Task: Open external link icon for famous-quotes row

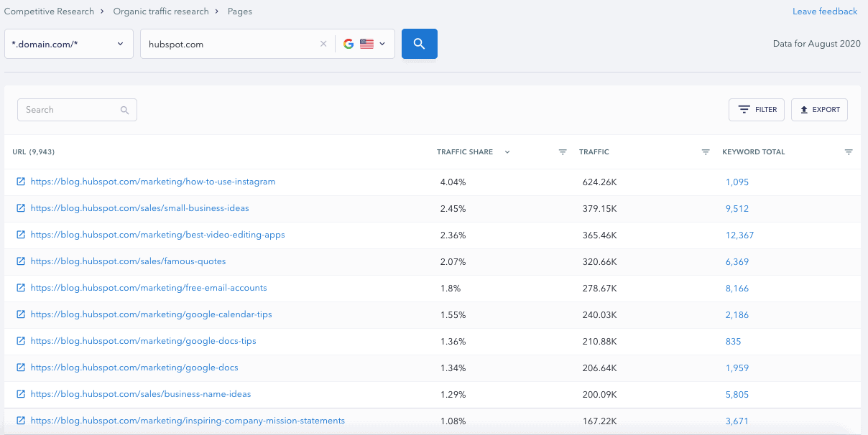Action: (21, 261)
